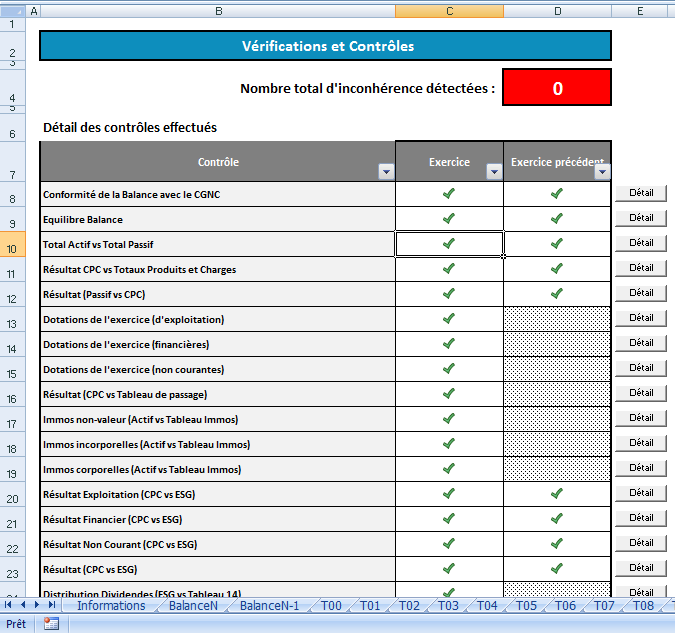Select 'Nombre total d'inconhérence détectées' label

pos(368,88)
